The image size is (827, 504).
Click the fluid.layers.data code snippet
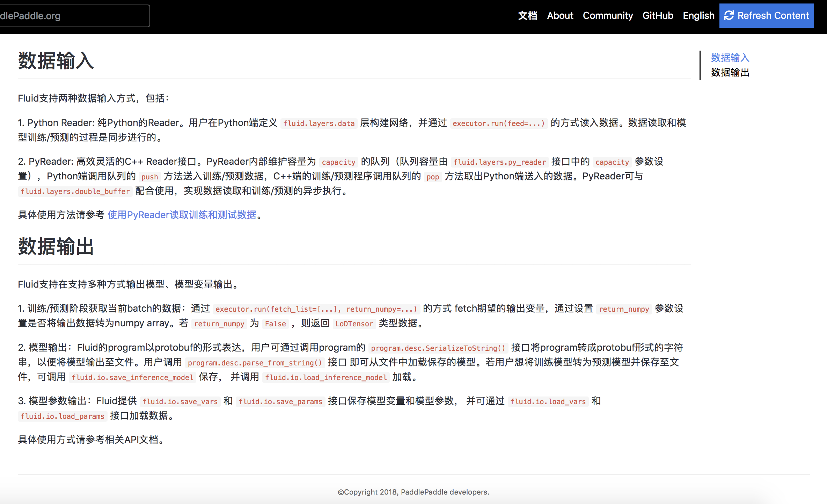[319, 123]
